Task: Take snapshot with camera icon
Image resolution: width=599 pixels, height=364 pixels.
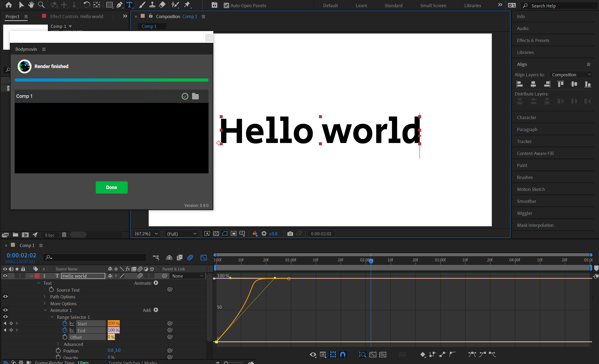Action: pos(290,234)
